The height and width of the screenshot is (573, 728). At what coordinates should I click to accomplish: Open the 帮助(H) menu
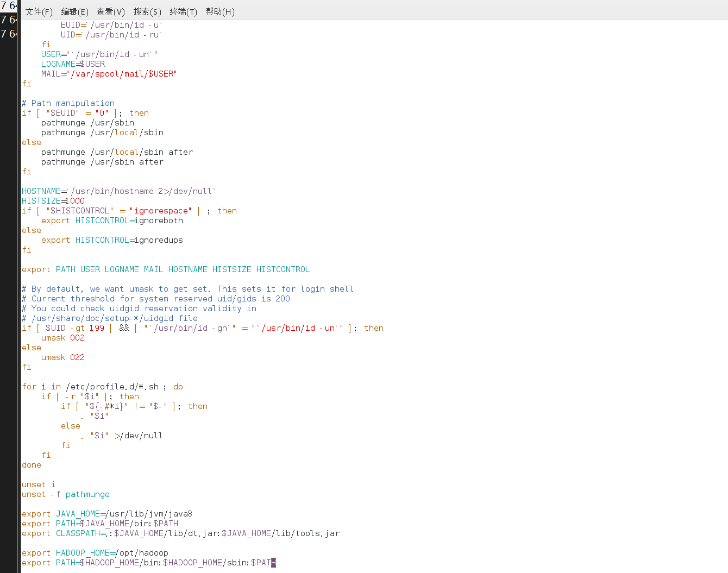[220, 11]
